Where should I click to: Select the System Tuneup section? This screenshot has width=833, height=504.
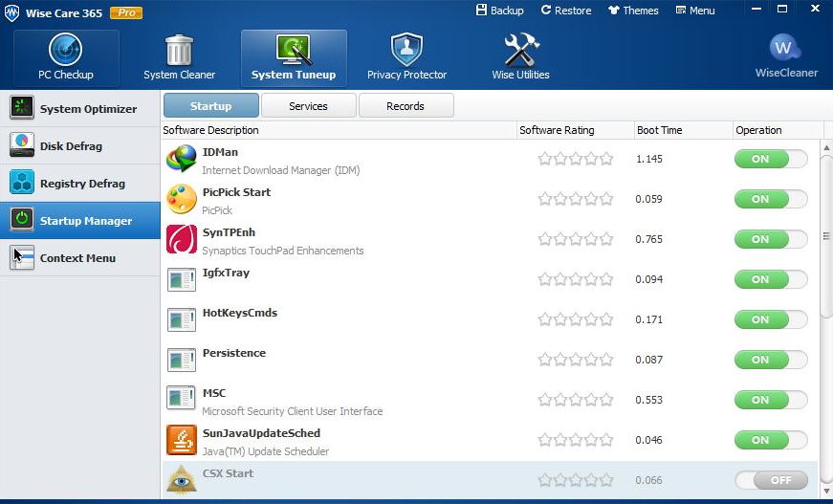coord(294,58)
